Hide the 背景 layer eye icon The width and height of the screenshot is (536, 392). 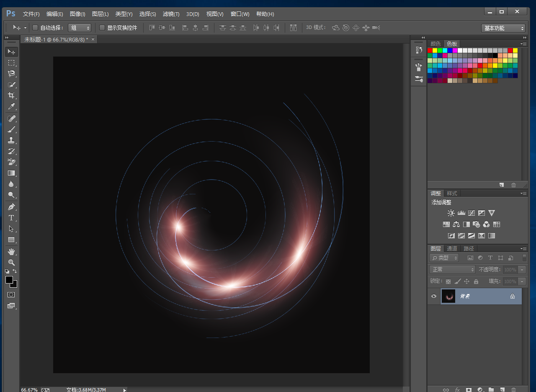(434, 296)
